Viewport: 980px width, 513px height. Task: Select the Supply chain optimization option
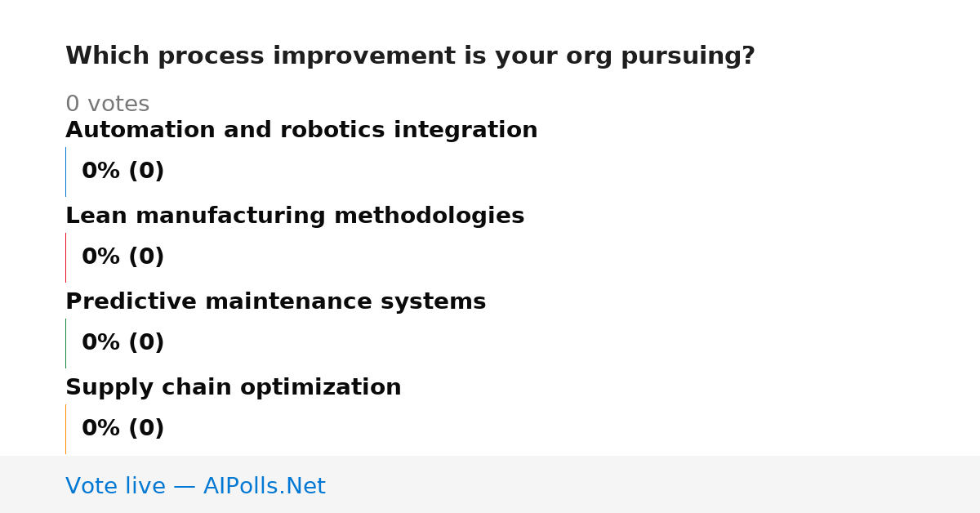(234, 388)
